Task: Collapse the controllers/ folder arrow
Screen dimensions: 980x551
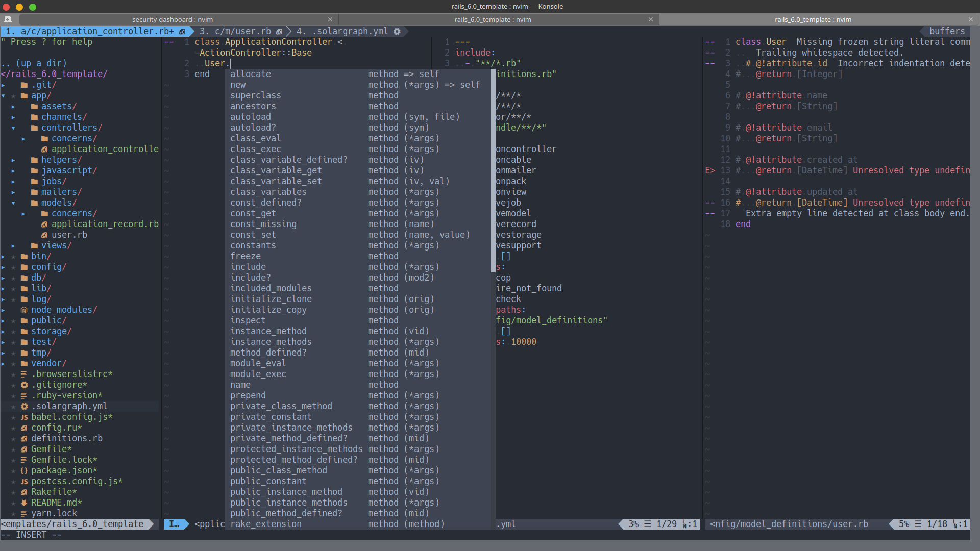Action: tap(13, 128)
